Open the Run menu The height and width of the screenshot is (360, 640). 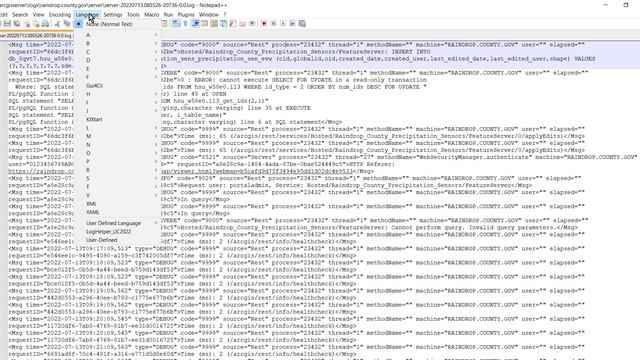click(168, 15)
